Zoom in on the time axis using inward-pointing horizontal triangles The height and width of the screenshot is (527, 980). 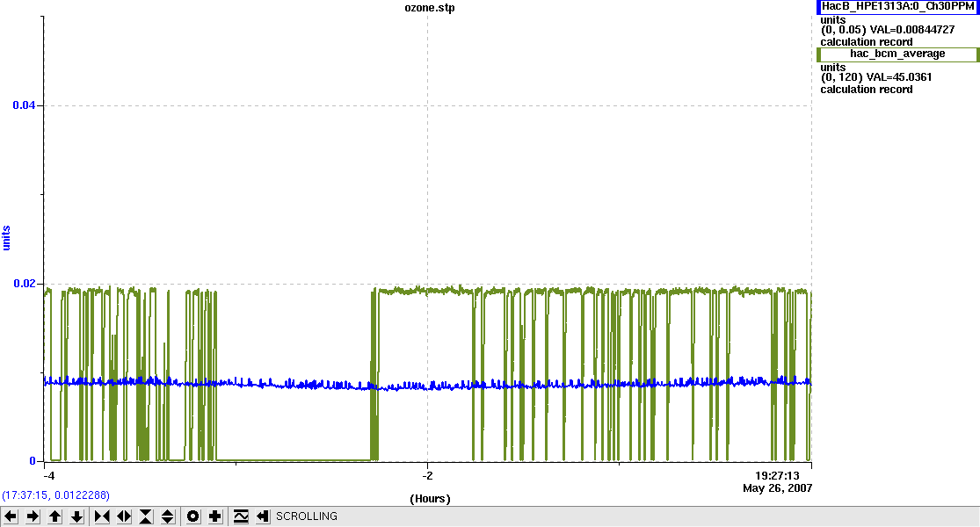click(102, 516)
